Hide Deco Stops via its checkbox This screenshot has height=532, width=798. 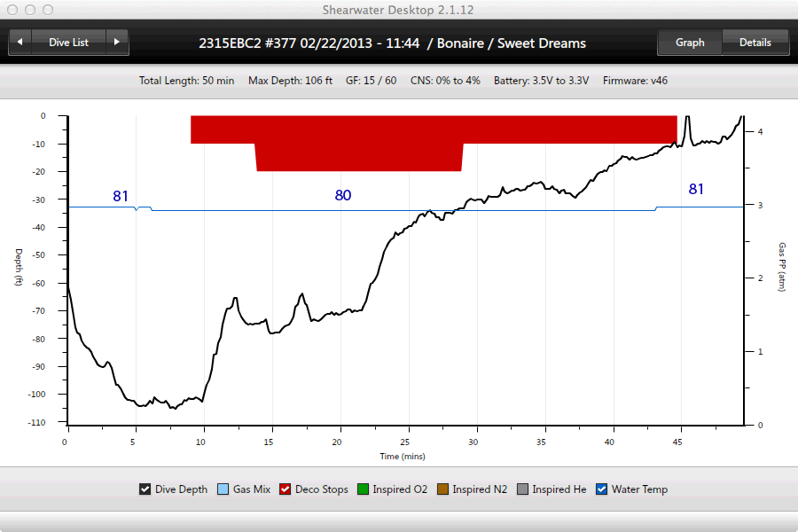click(286, 489)
